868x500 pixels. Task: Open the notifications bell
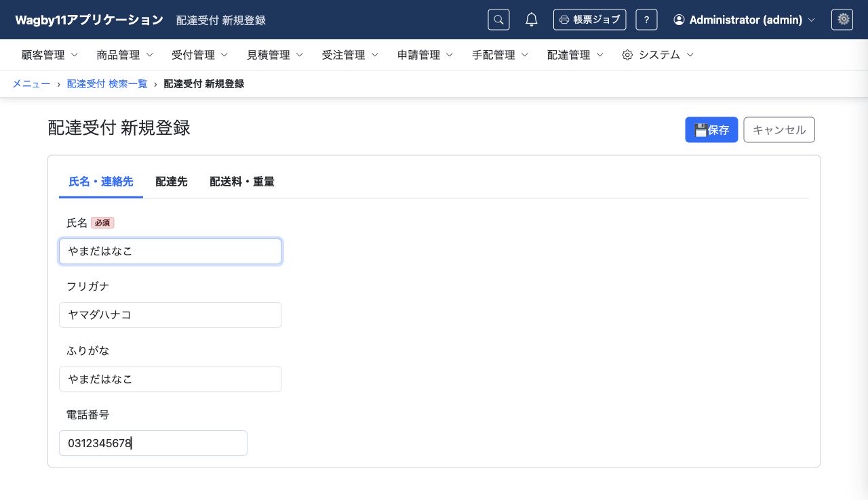click(x=532, y=20)
